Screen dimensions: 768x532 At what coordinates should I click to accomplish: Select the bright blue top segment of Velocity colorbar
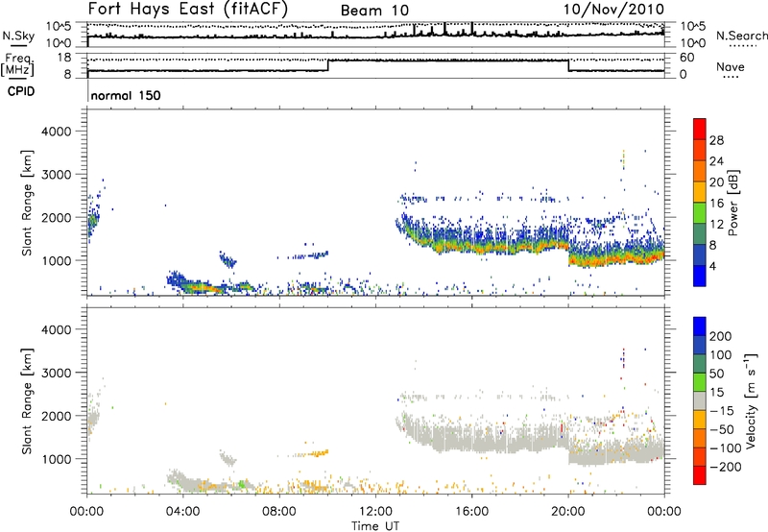[700, 326]
